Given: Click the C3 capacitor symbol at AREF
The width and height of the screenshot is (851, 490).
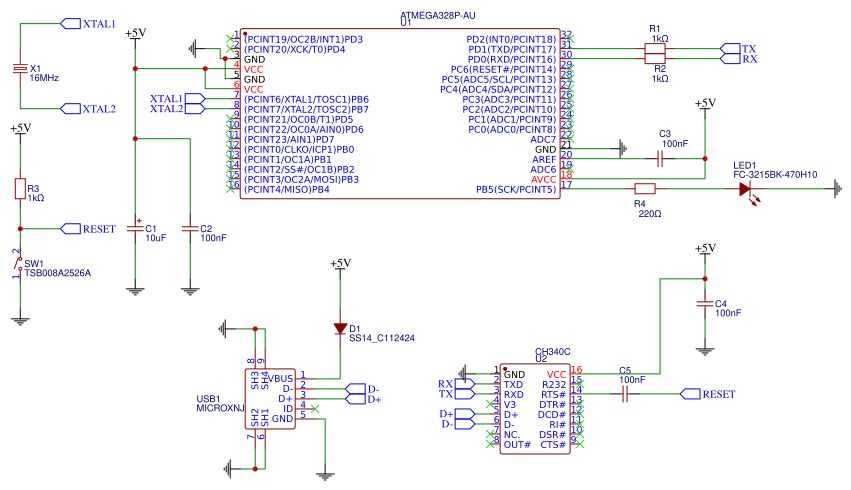Looking at the screenshot, I should pos(660,159).
